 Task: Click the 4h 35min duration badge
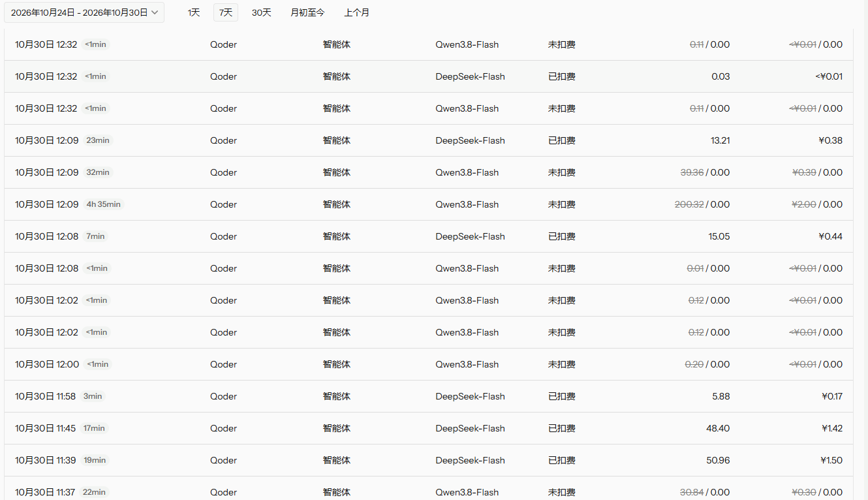(103, 204)
